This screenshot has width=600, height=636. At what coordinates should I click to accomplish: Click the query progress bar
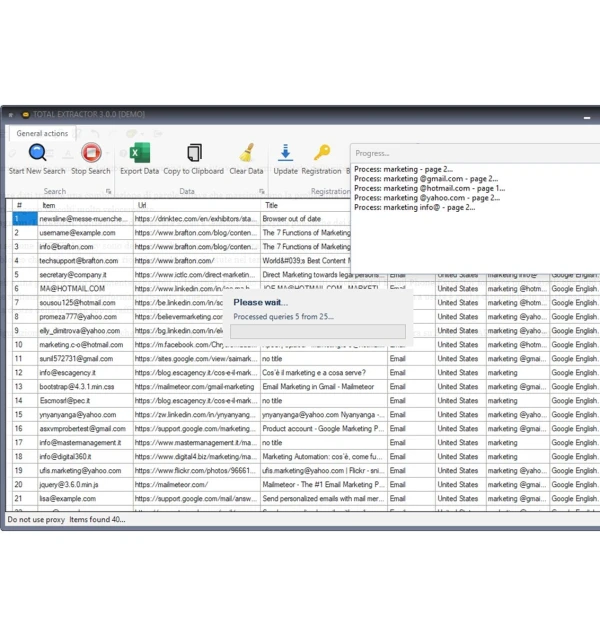318,331
